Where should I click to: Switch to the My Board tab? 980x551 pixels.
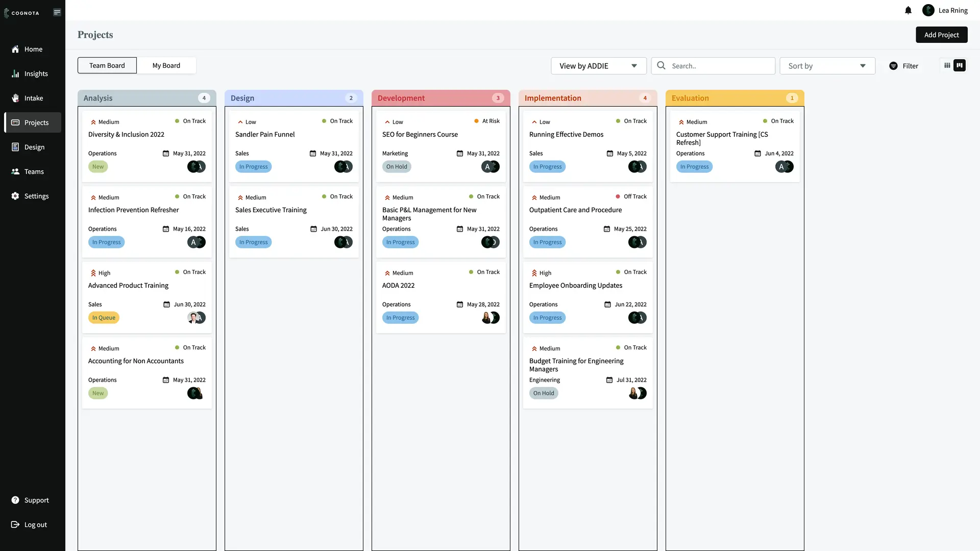point(166,65)
